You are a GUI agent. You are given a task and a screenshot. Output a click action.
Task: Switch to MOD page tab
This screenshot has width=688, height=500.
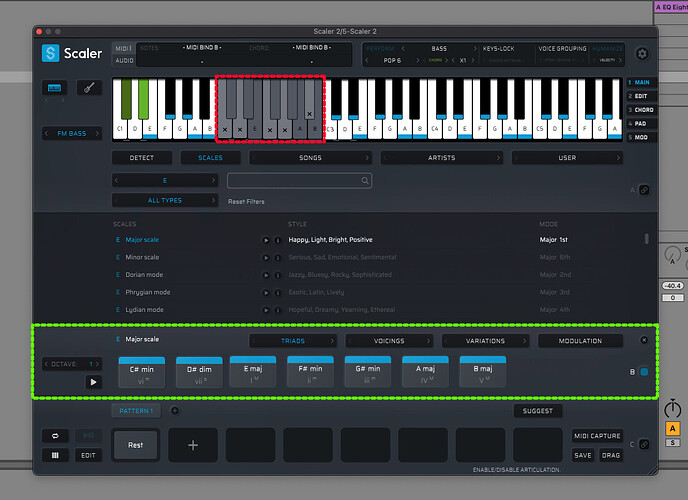click(641, 137)
